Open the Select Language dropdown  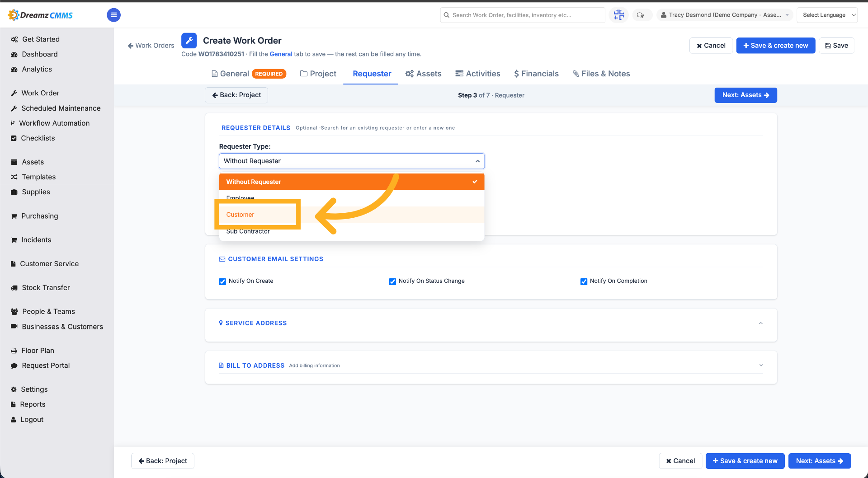point(827,15)
